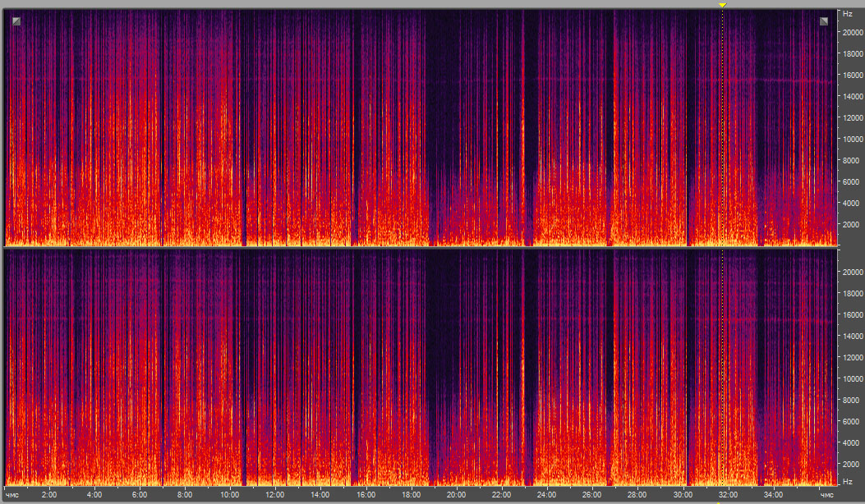Click the Hz label at the scale bottom
This screenshot has height=504, width=865.
845,480
